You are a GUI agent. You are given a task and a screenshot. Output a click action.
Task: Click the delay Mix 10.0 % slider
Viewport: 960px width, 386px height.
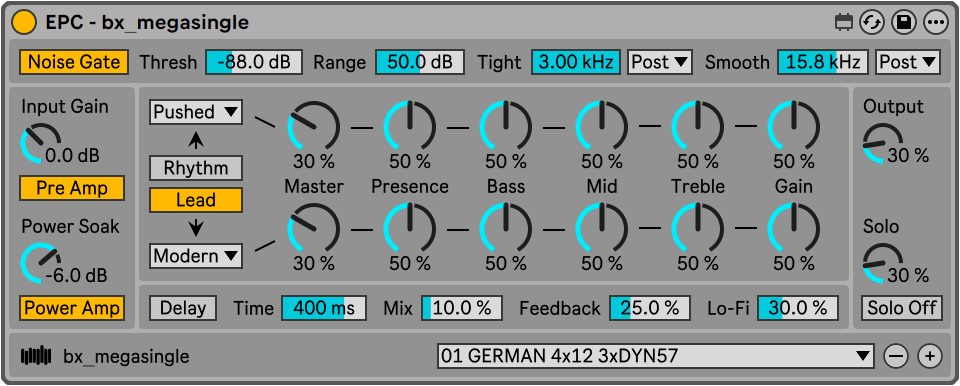(462, 308)
